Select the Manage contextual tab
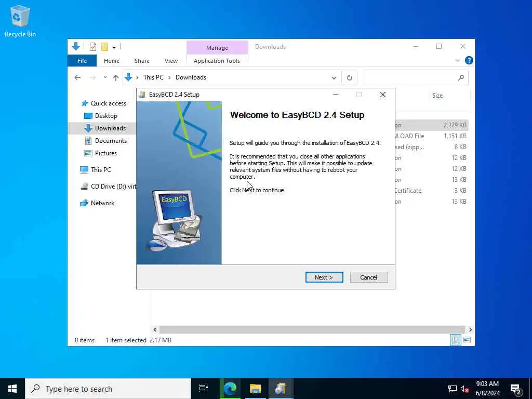The image size is (532, 399). [x=217, y=47]
